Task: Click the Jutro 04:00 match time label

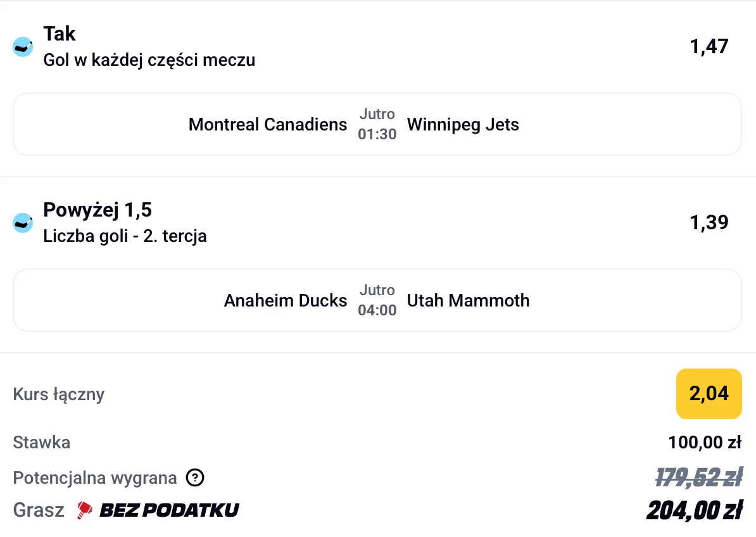Action: [377, 300]
